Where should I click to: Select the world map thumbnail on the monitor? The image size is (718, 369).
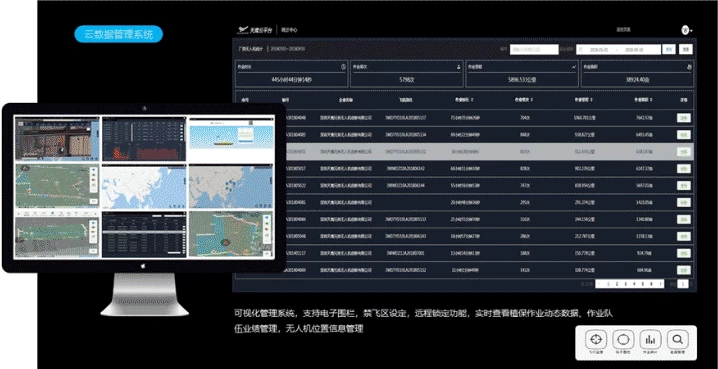(144, 187)
